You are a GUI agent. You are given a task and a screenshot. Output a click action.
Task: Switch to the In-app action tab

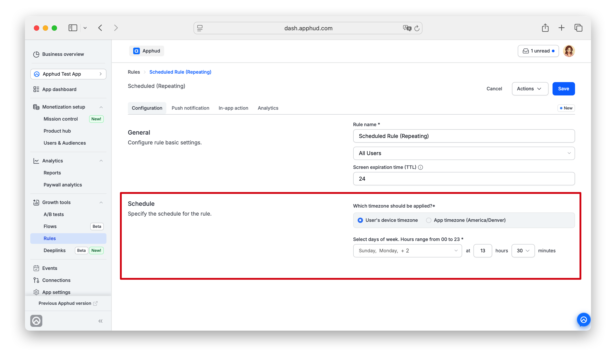(233, 108)
